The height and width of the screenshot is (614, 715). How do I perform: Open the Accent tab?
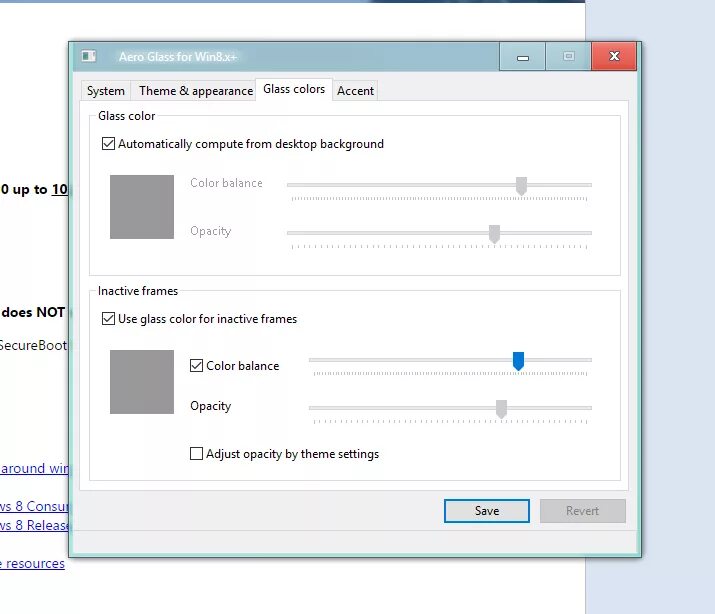click(355, 91)
